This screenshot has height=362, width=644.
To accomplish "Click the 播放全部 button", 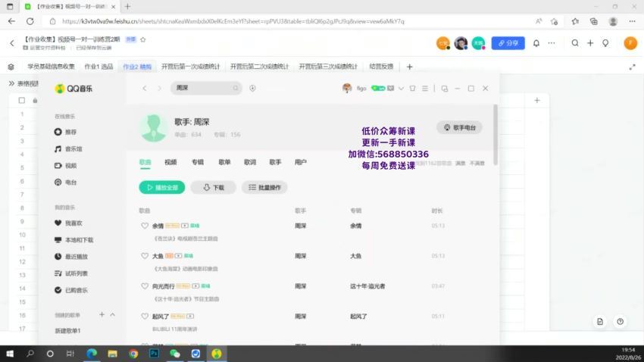I will click(x=162, y=188).
